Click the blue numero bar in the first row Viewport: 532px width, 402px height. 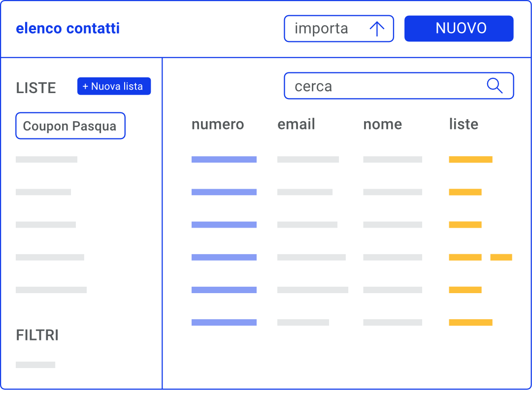(224, 159)
